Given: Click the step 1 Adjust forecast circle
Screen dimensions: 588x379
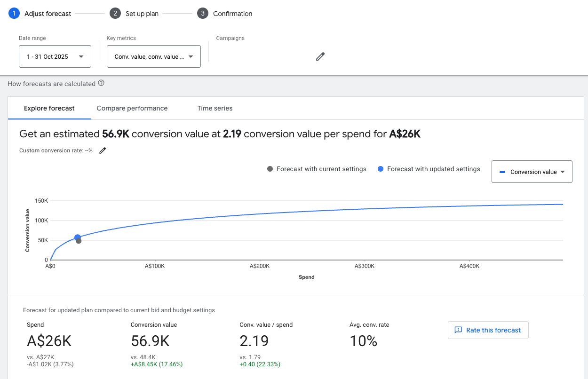Looking at the screenshot, I should [14, 14].
